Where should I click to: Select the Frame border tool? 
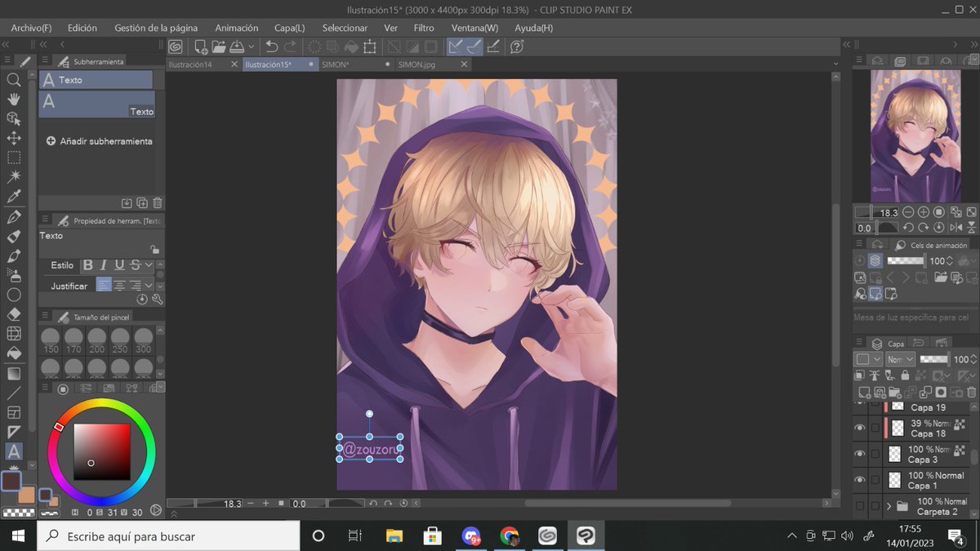(x=14, y=412)
